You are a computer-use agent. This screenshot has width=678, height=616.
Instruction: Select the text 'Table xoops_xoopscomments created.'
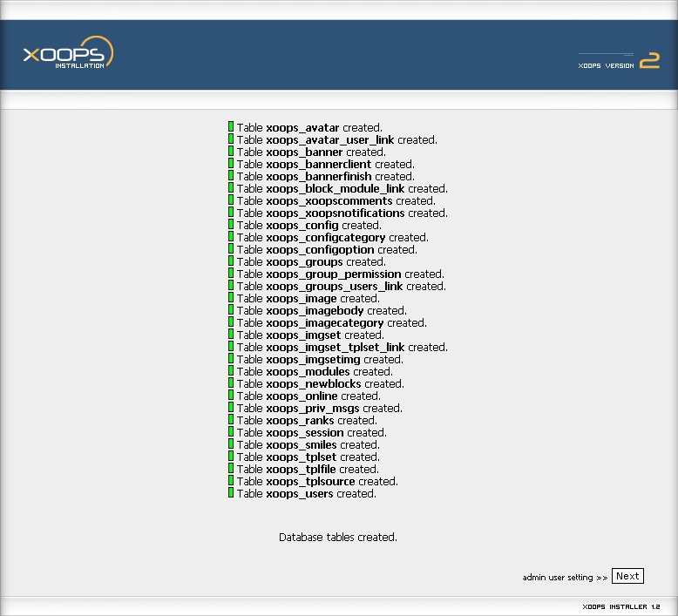pos(336,200)
